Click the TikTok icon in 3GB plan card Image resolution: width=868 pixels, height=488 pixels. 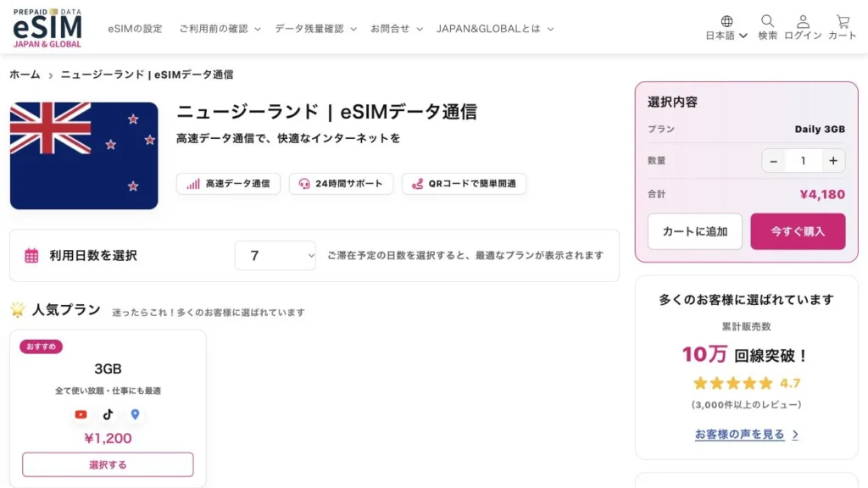108,414
